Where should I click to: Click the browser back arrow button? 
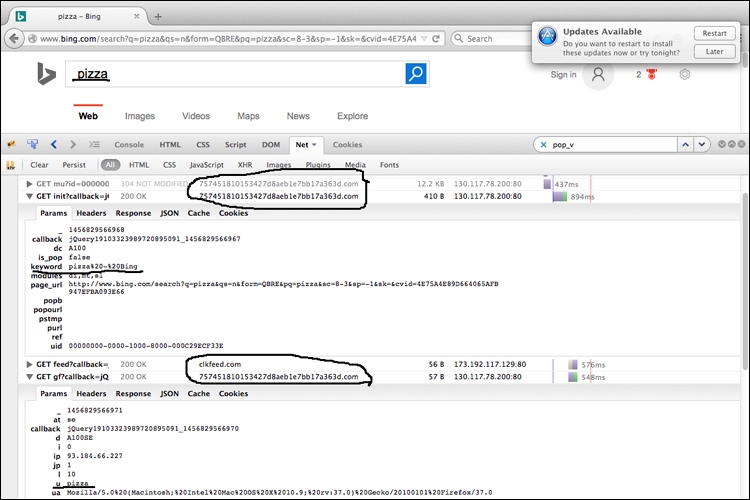14,38
